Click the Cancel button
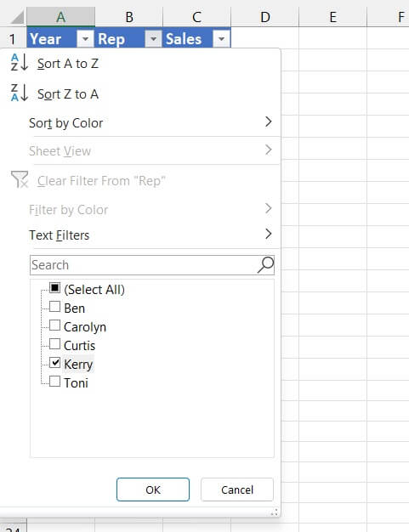The height and width of the screenshot is (532, 409). coord(237,490)
